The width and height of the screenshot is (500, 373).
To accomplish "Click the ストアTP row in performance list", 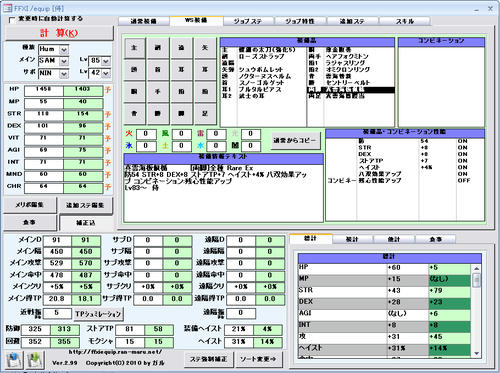I will pyautogui.click(x=405, y=161).
